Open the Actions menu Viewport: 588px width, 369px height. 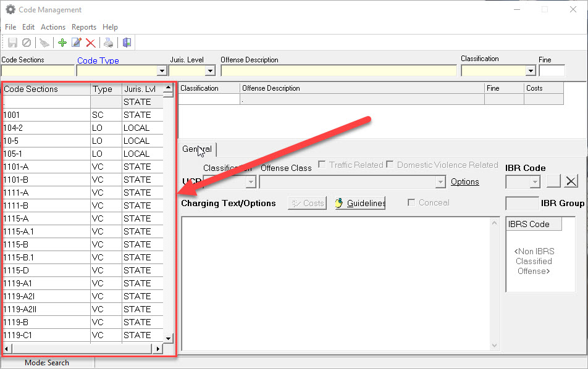53,27
